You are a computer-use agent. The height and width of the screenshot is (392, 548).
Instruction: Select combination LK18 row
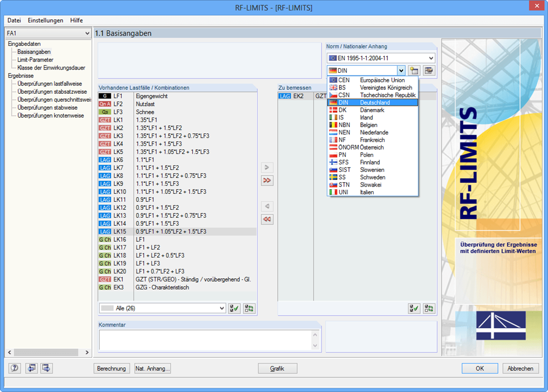[177, 256]
